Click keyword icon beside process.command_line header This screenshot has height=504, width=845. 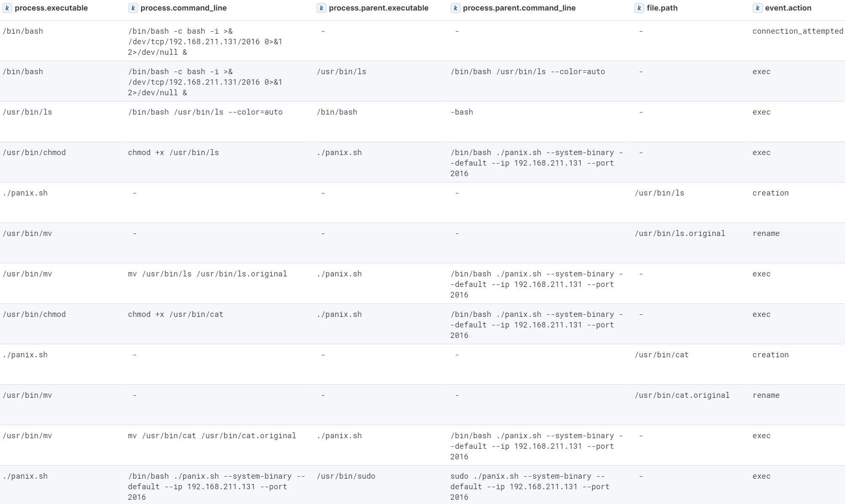tap(133, 8)
